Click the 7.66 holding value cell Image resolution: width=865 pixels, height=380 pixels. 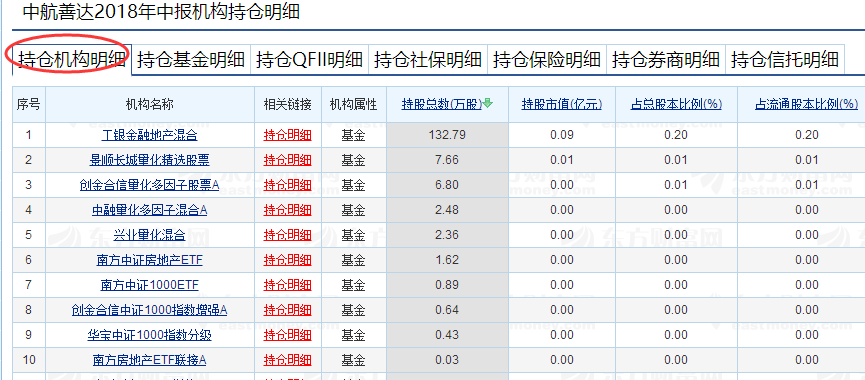point(447,160)
